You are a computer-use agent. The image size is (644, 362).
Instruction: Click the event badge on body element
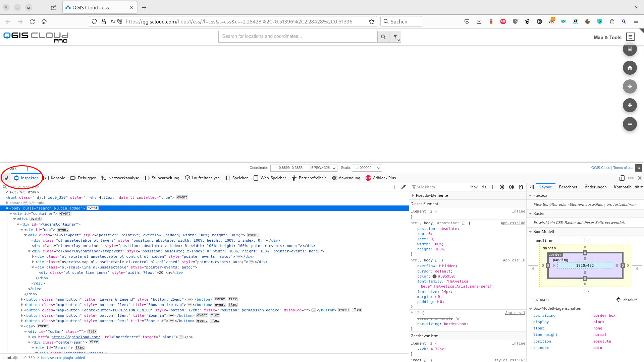coord(93,208)
